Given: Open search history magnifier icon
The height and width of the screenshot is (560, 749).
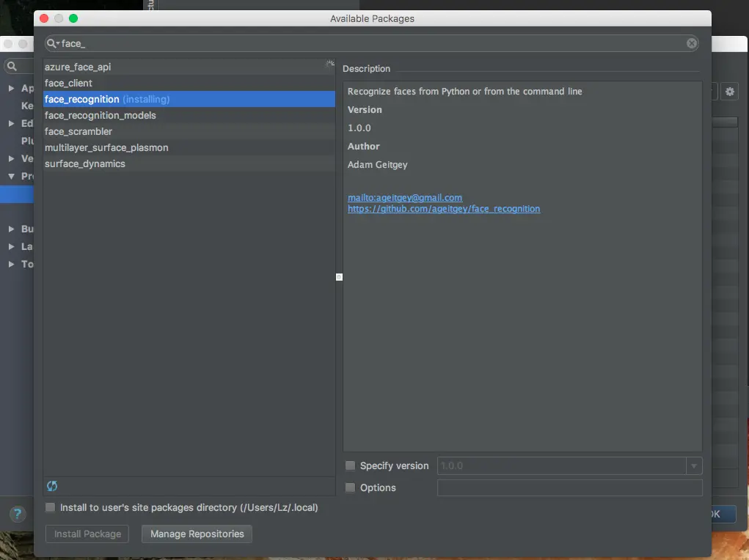Looking at the screenshot, I should click(x=53, y=43).
